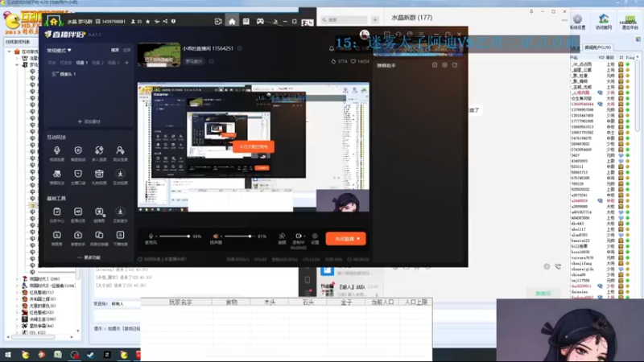Select the 场景 2 scene tab
Screen dimensions: 644x362
[x=97, y=63]
